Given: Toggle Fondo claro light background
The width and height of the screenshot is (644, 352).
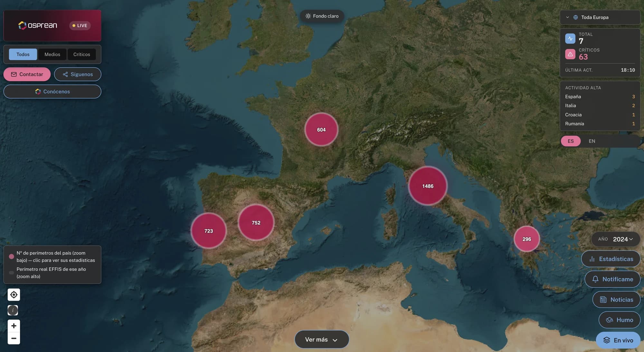Looking at the screenshot, I should click(322, 16).
